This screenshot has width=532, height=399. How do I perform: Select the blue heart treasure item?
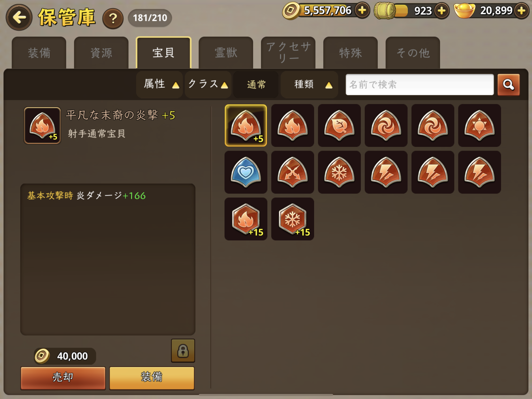click(246, 172)
